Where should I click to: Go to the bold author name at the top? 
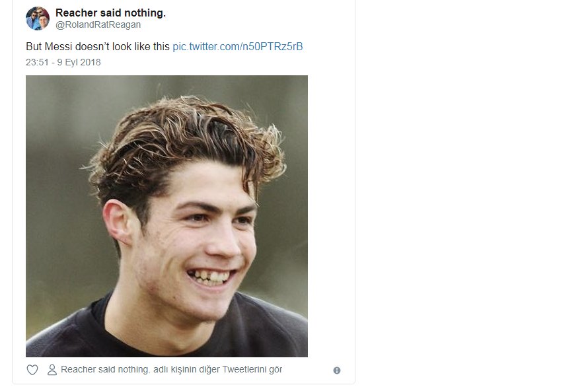pos(110,13)
